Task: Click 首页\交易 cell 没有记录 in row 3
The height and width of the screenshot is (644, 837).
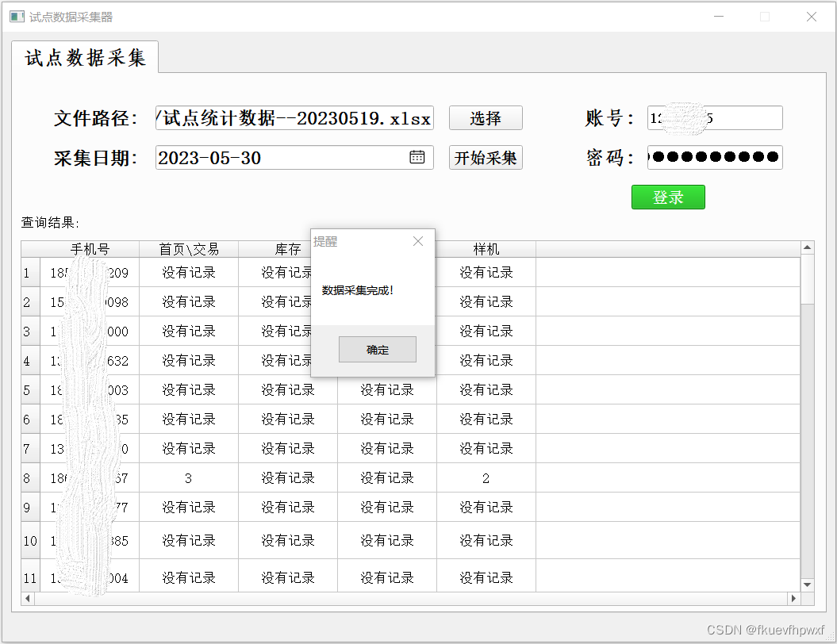Action: pyautogui.click(x=189, y=332)
